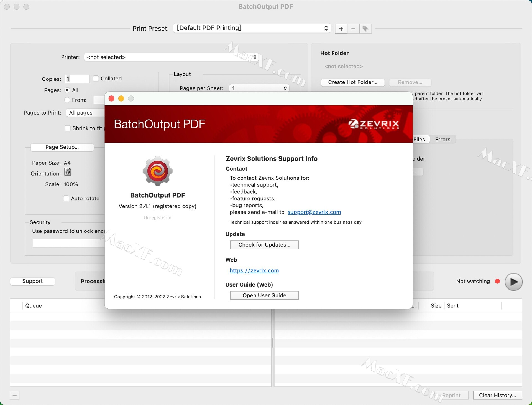Click the Copyright 2012-2022 Zevrix Solutions text

click(x=157, y=297)
